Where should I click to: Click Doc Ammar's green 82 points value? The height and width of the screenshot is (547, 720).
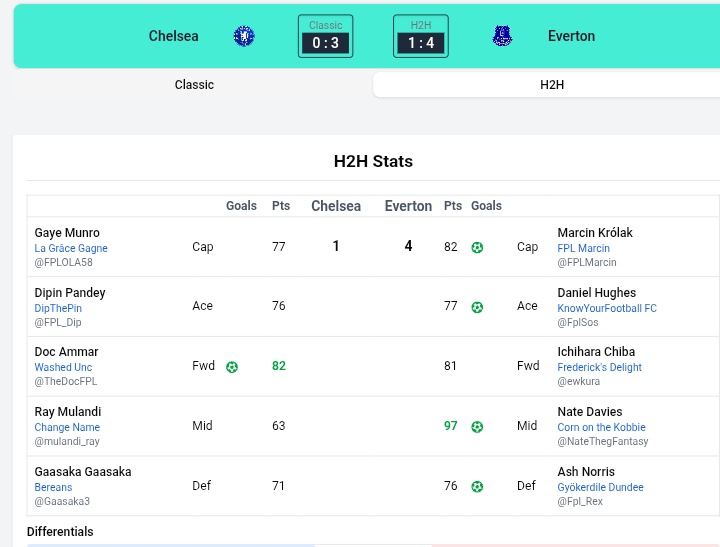(279, 366)
